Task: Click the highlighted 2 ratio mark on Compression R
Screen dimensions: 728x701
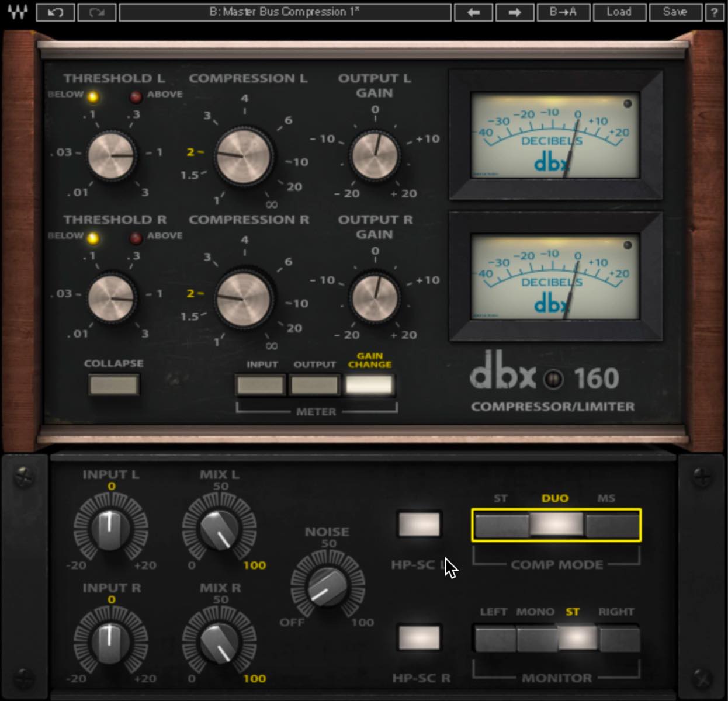Action: point(190,293)
